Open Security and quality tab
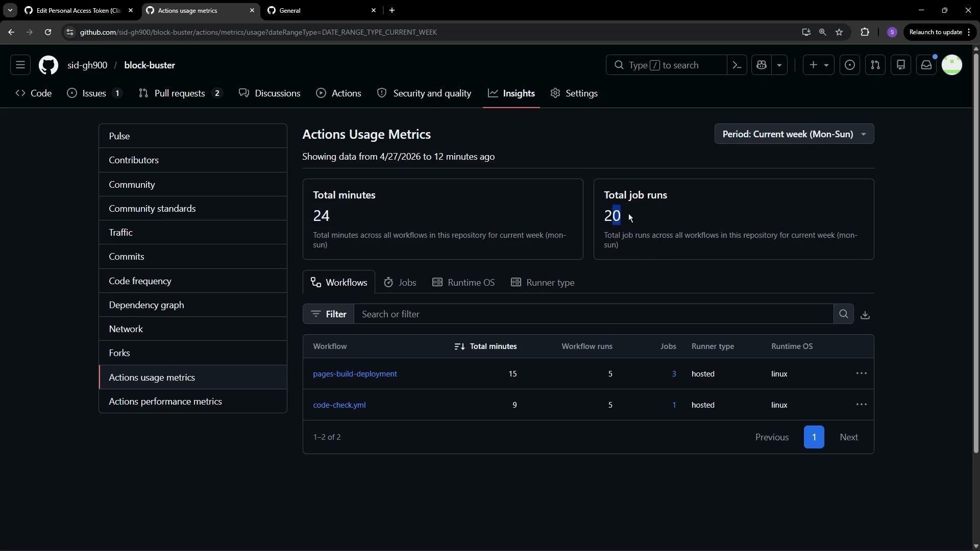The width and height of the screenshot is (980, 551). [x=424, y=93]
